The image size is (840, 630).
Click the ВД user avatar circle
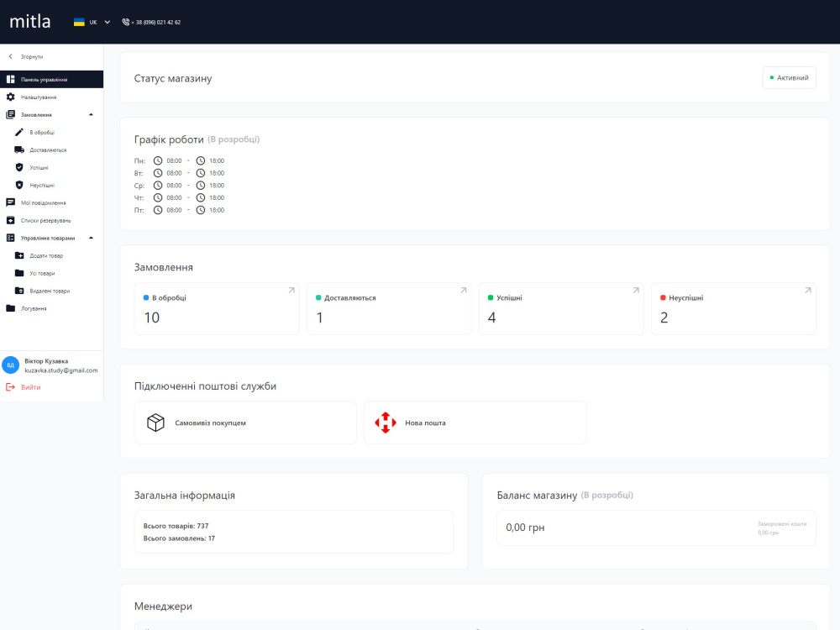click(x=11, y=365)
